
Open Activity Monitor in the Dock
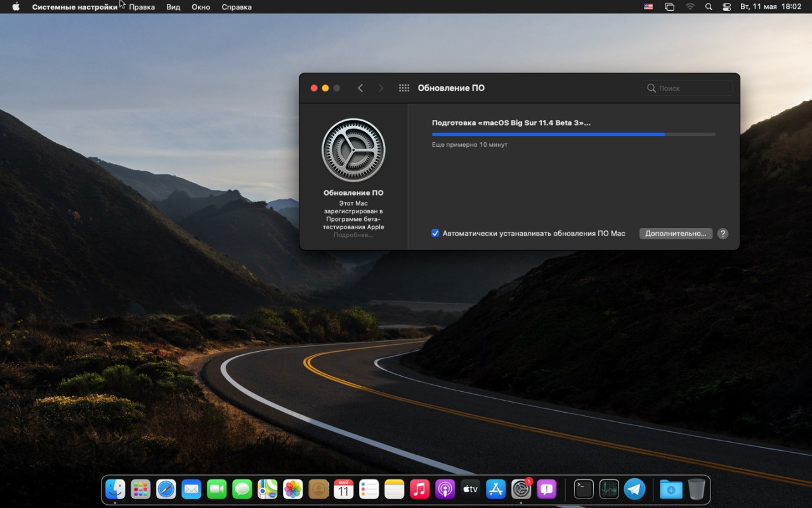tap(609, 489)
